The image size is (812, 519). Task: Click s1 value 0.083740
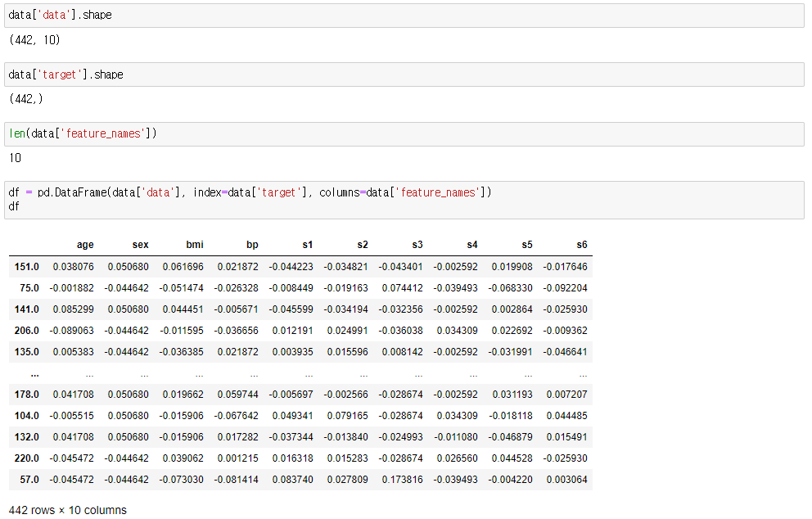pos(292,479)
